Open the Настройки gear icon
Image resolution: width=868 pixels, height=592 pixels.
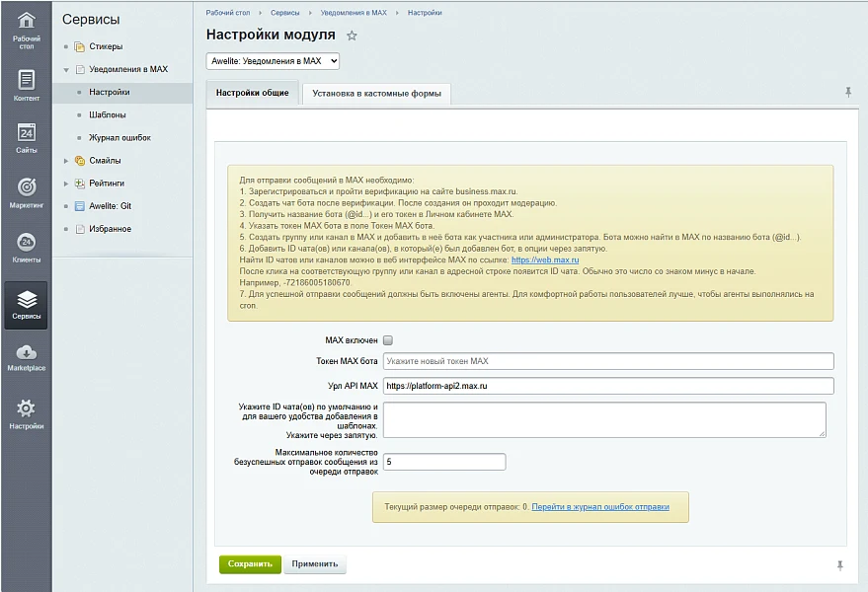pyautogui.click(x=26, y=408)
